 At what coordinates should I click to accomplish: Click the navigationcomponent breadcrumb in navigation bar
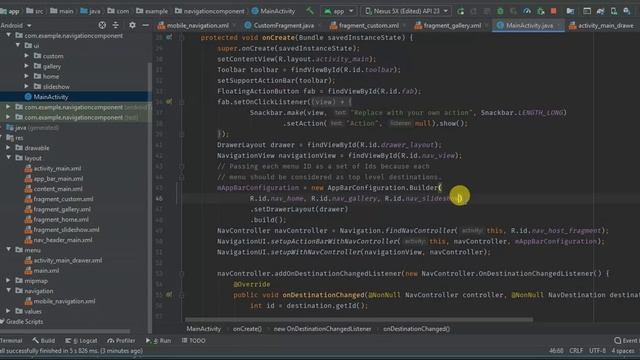(209, 11)
